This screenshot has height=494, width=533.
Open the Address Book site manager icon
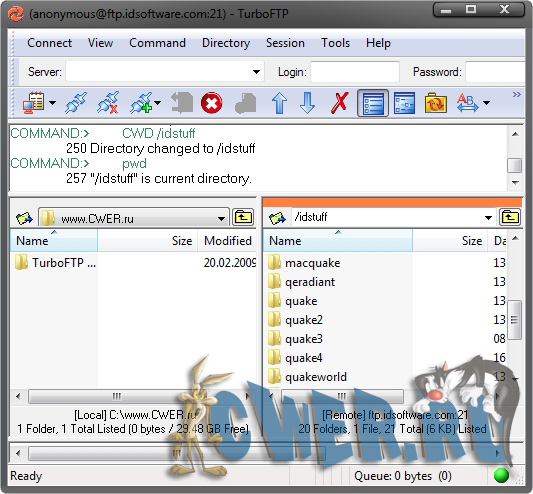tap(33, 103)
